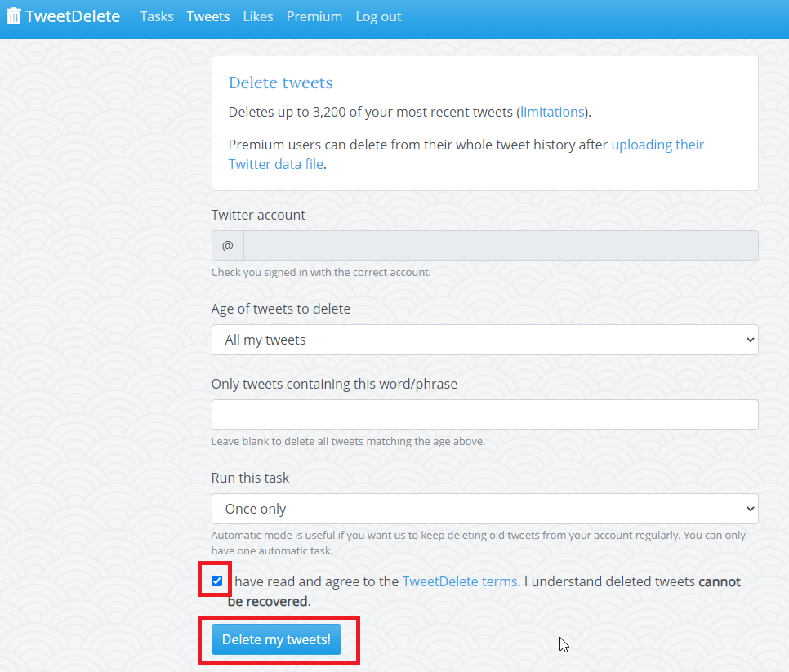Click the Delete my tweets! button
789x672 pixels.
point(276,639)
